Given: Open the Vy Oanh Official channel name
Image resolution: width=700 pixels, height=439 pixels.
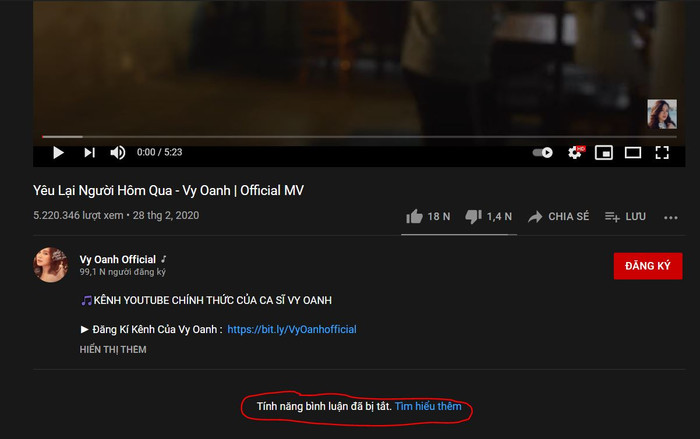Looking at the screenshot, I should pyautogui.click(x=116, y=259).
